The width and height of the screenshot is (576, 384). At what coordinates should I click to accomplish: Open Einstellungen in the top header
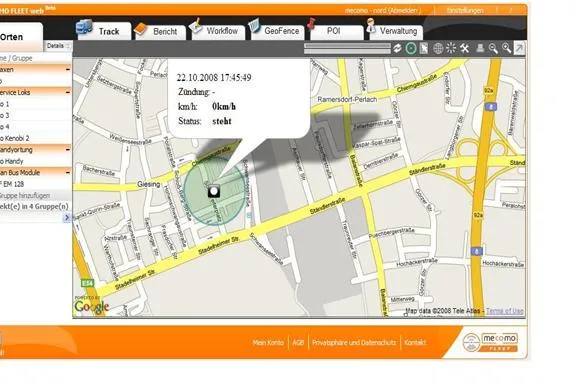coord(465,10)
